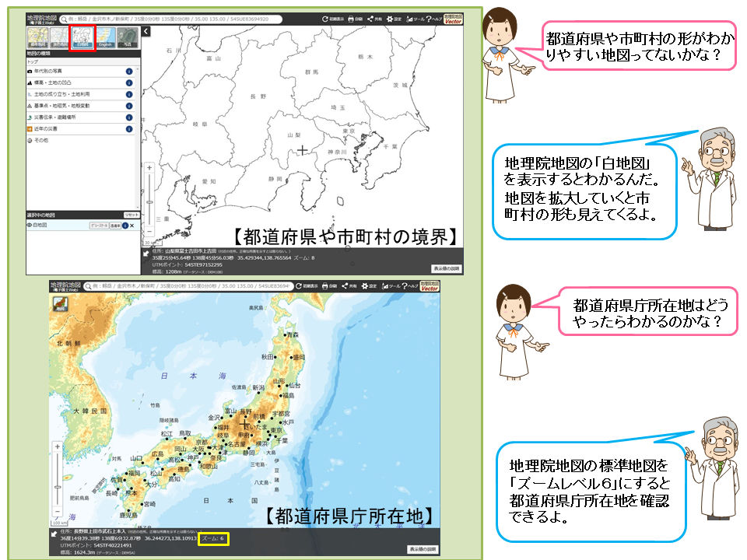Open ツール tools in lower map toolbar

click(x=390, y=286)
